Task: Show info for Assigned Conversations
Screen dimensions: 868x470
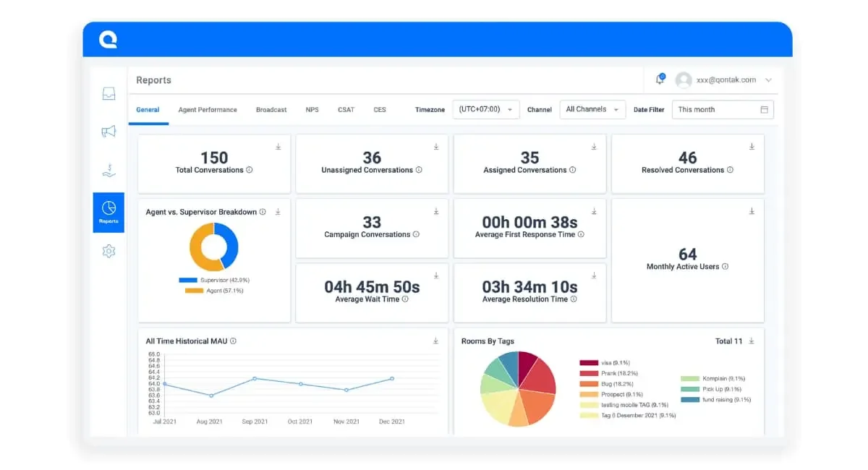Action: click(x=573, y=170)
